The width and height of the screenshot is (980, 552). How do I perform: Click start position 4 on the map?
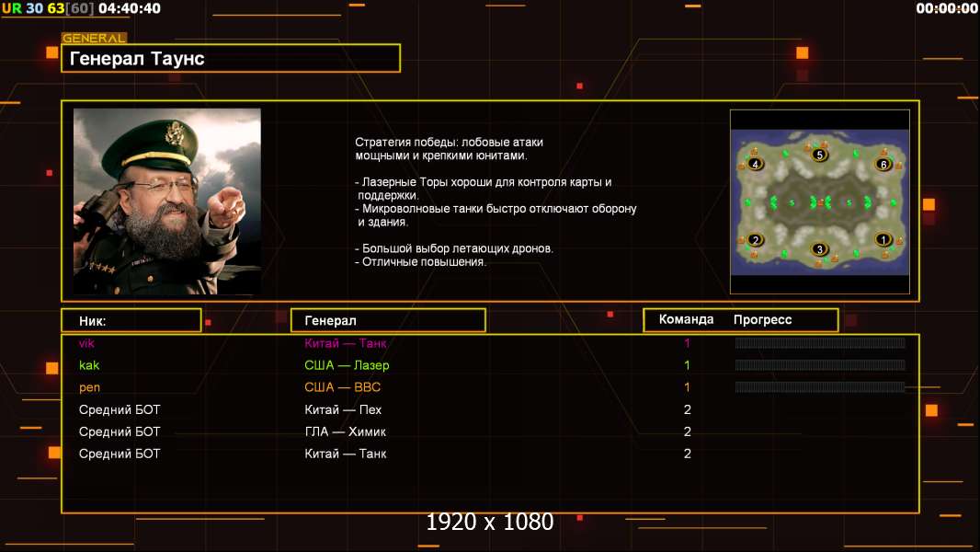[x=756, y=165]
